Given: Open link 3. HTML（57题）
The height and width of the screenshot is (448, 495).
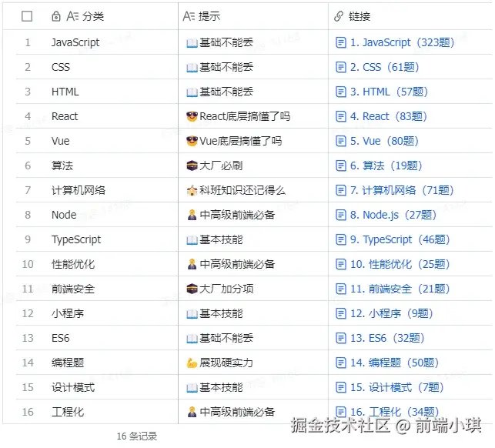Looking at the screenshot, I should point(389,92).
